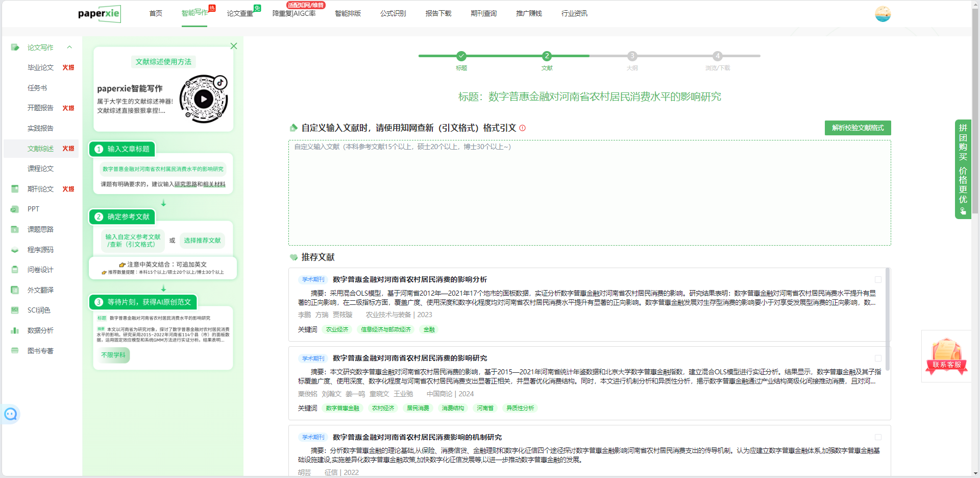Open 数据分析 from the sidebar

[x=40, y=330]
